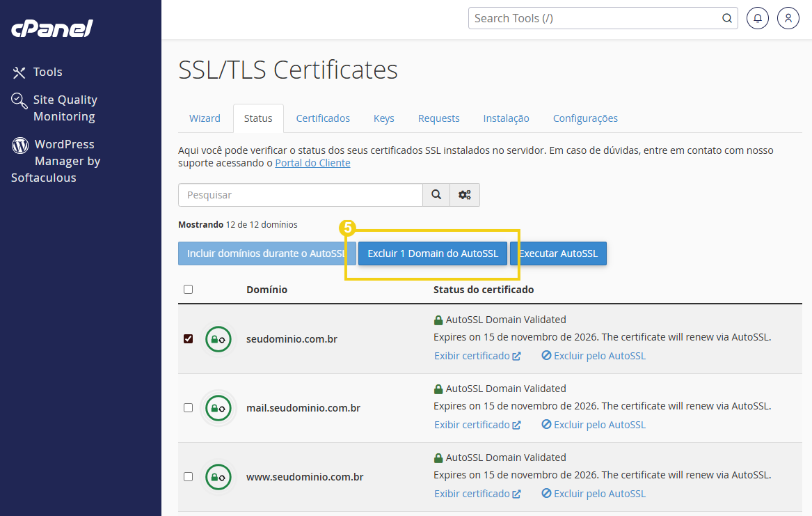Click the www.seudominio.com.br domain name
812x516 pixels.
pyautogui.click(x=305, y=476)
